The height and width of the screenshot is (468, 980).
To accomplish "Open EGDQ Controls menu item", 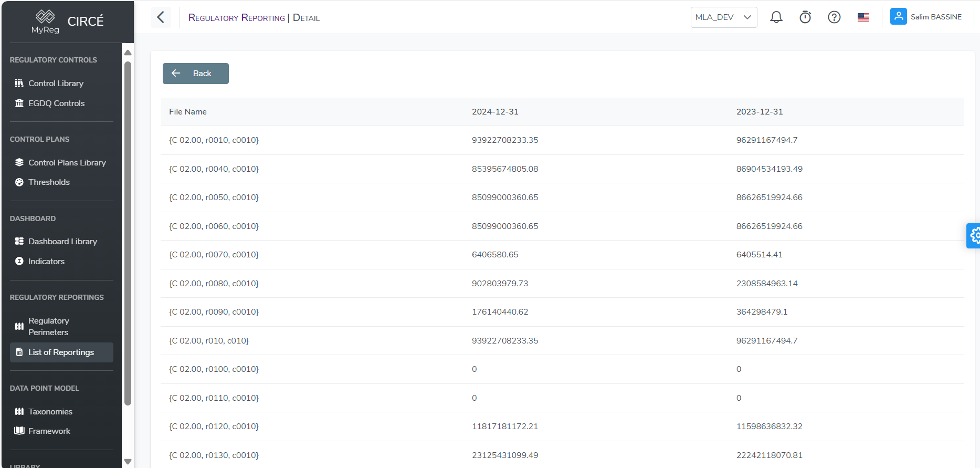I will (61, 103).
